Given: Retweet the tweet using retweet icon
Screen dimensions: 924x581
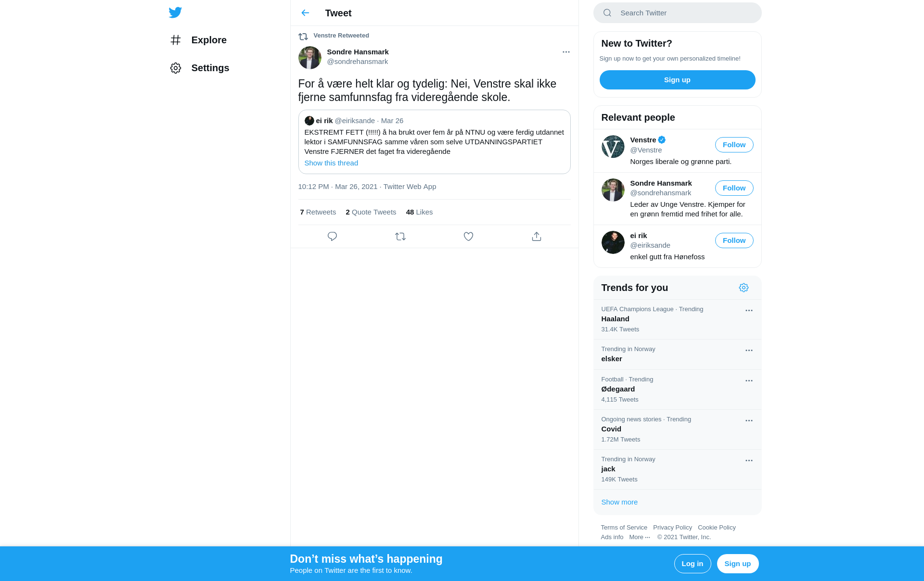Looking at the screenshot, I should click(x=400, y=237).
